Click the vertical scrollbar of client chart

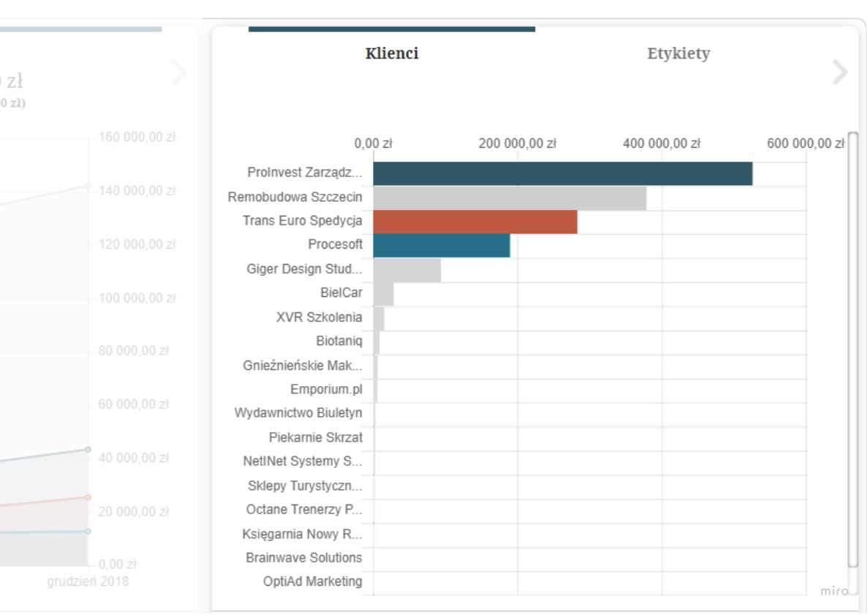[853, 350]
